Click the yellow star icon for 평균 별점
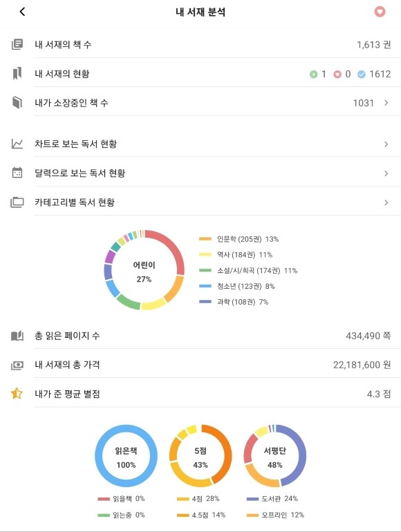401x532 pixels. tap(17, 394)
